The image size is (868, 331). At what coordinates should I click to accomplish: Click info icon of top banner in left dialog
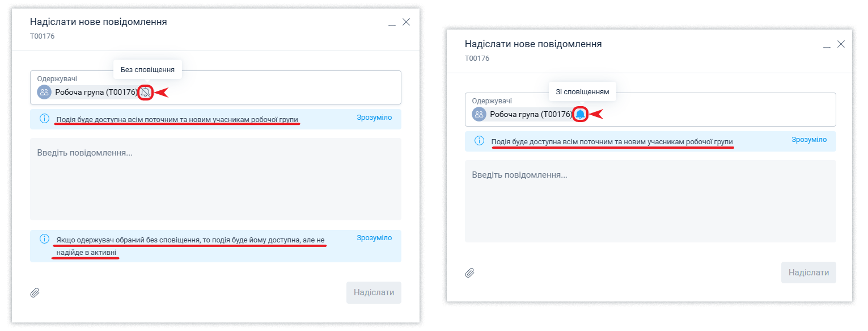click(44, 119)
